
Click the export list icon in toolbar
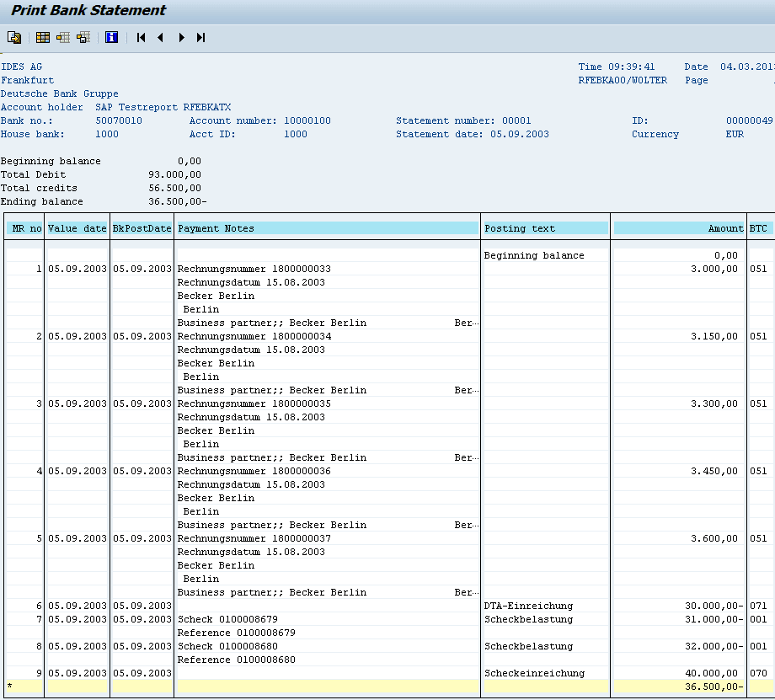[x=14, y=37]
